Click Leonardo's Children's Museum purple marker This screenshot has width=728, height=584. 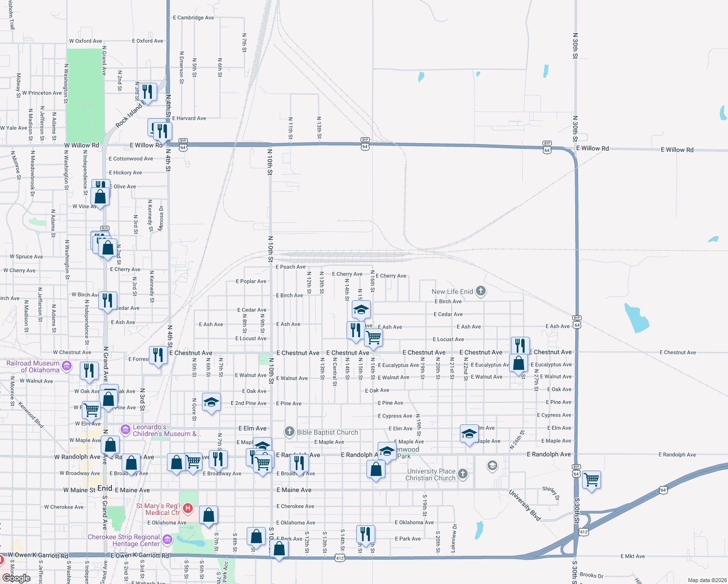(x=126, y=430)
